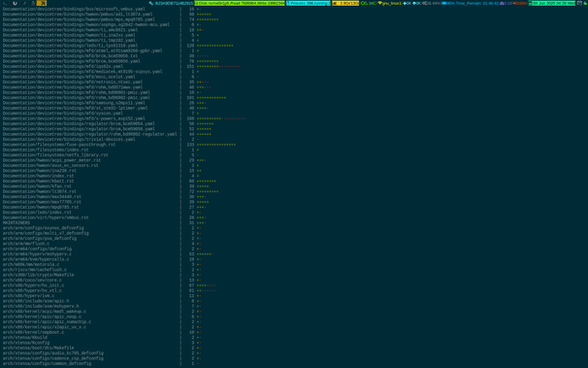This screenshot has width=588, height=368.
Task: Click the tray icon beside the clock
Action: (x=579, y=3)
